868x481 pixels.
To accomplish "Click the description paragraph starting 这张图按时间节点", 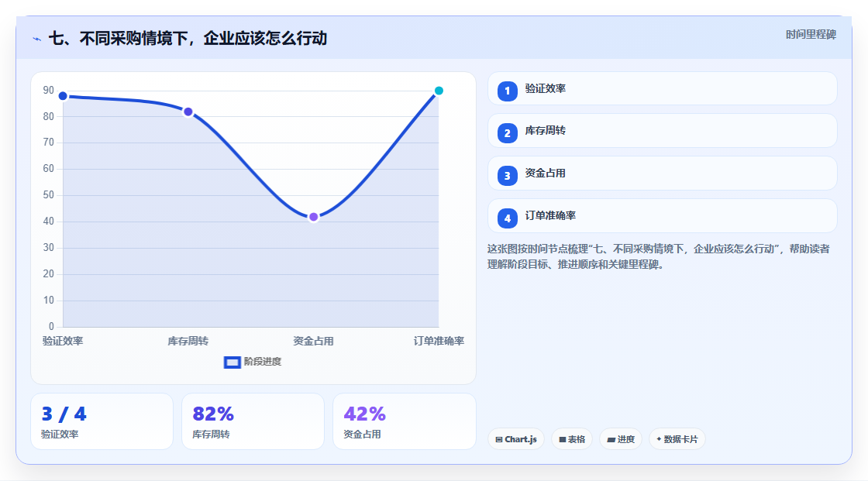I will (x=659, y=257).
